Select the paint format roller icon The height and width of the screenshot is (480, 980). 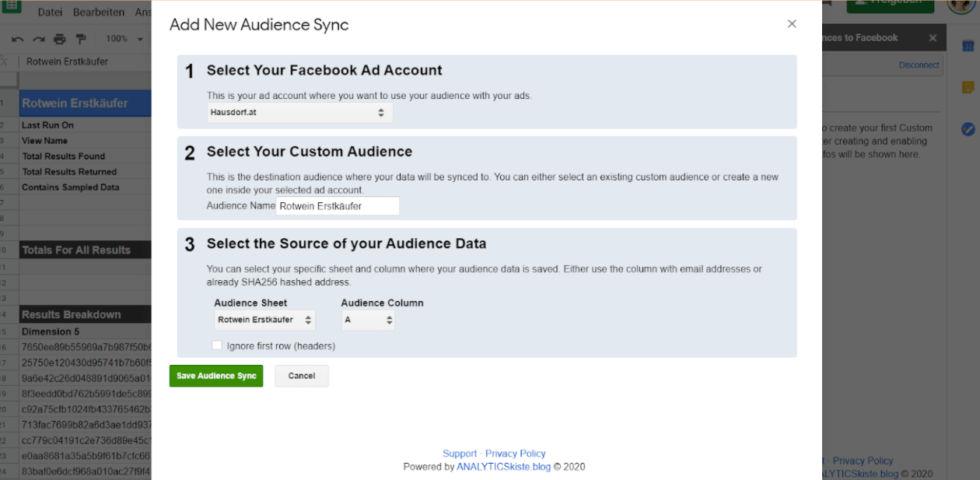pos(81,39)
